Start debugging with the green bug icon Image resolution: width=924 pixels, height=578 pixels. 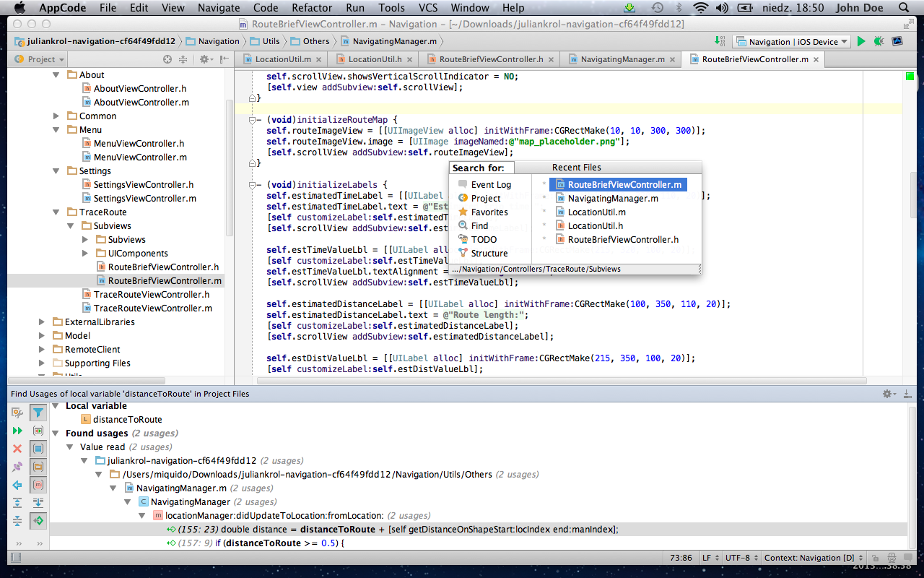coord(879,41)
